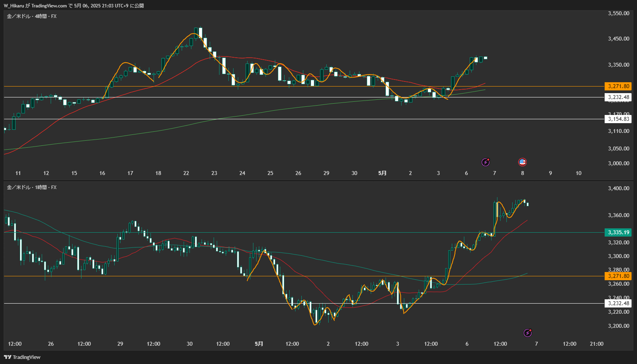Image resolution: width=637 pixels, height=364 pixels.
Task: Click the 金／米ドル・1時間・FX chart title
Action: tap(32, 187)
